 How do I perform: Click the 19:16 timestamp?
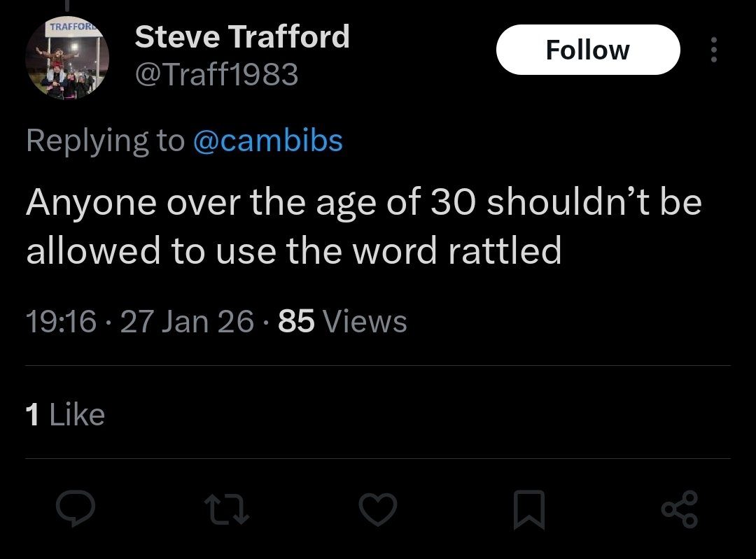pyautogui.click(x=60, y=321)
